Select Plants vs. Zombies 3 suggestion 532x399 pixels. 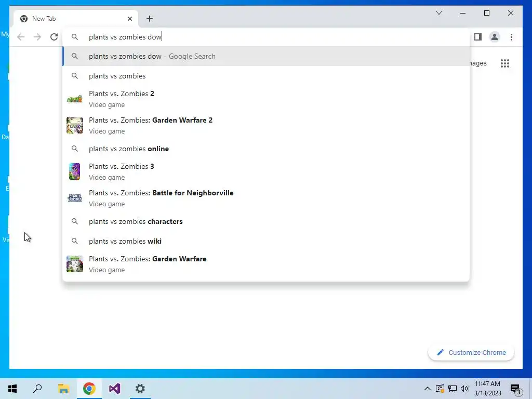click(267, 171)
